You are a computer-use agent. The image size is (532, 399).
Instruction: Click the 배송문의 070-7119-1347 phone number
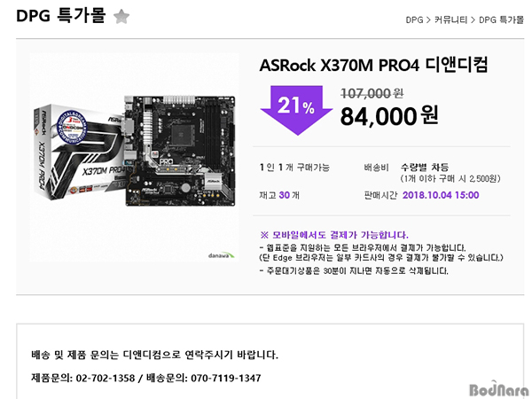[204, 378]
